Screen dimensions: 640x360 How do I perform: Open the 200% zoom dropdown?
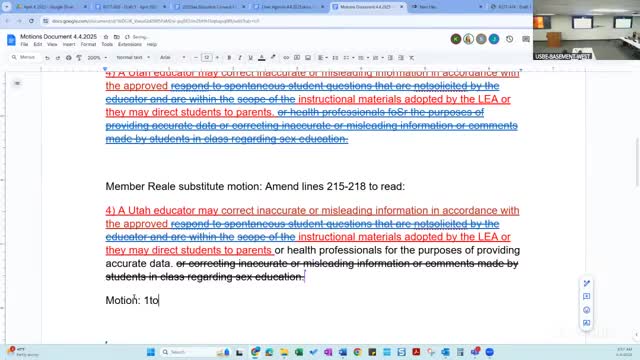(97, 58)
